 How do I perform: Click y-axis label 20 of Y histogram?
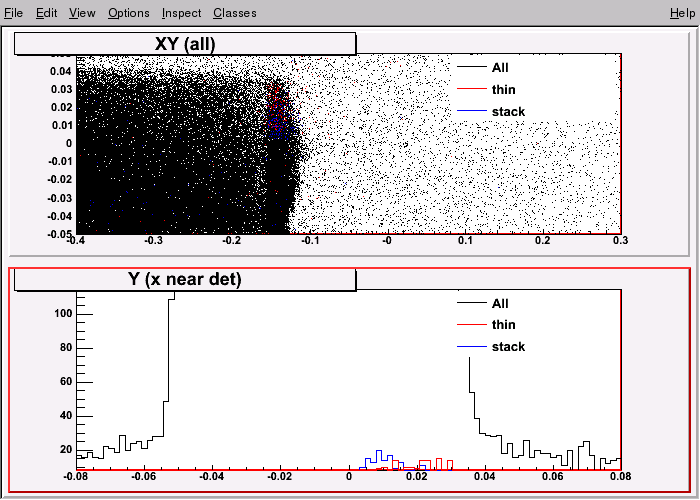[66, 450]
